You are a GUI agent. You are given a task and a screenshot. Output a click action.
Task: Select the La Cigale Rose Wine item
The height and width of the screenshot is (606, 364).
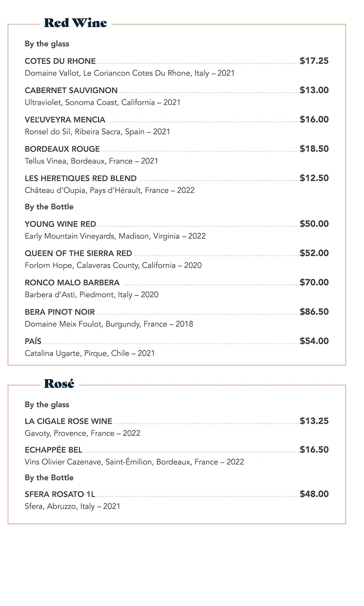(x=68, y=421)
